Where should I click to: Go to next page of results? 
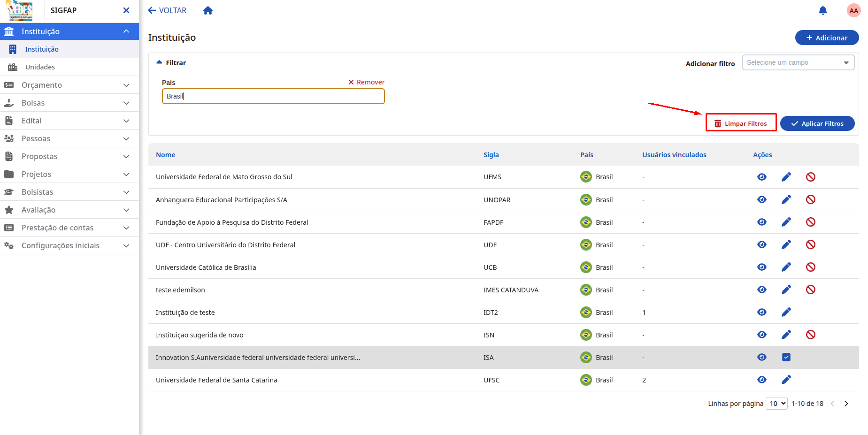846,404
